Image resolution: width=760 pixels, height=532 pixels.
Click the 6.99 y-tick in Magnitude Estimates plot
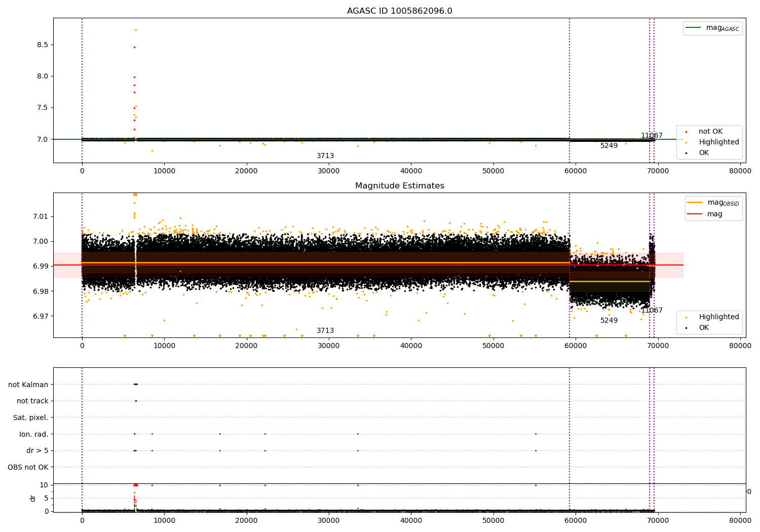point(41,267)
